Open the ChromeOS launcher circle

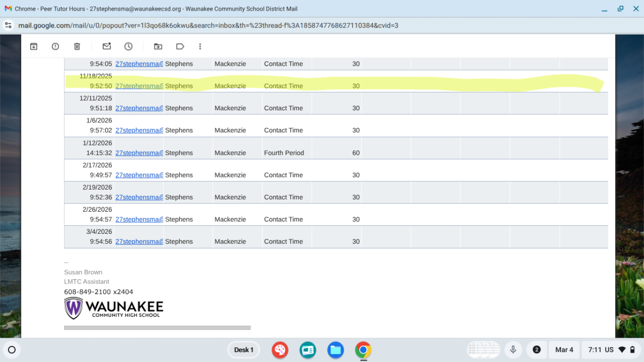12,350
